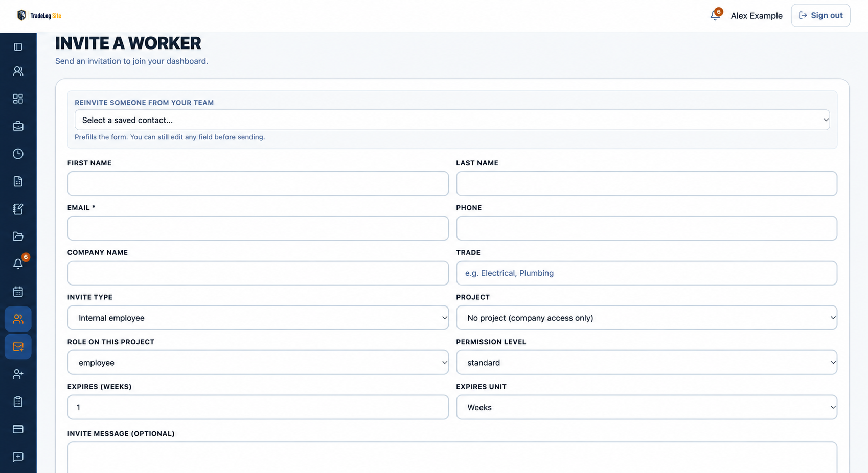
Task: Click the Sign out button
Action: (820, 15)
